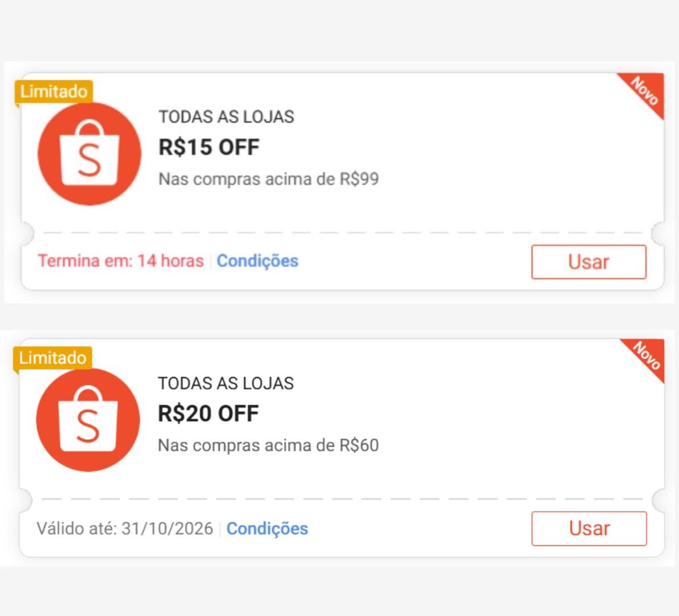Click TODAS AS LOJAS on the R$15 coupon

[x=227, y=117]
